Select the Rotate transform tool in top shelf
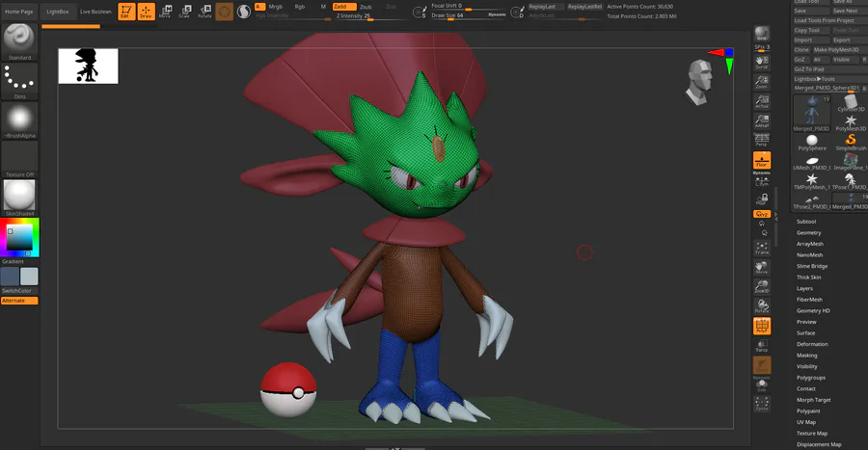The height and width of the screenshot is (450, 868). (204, 11)
